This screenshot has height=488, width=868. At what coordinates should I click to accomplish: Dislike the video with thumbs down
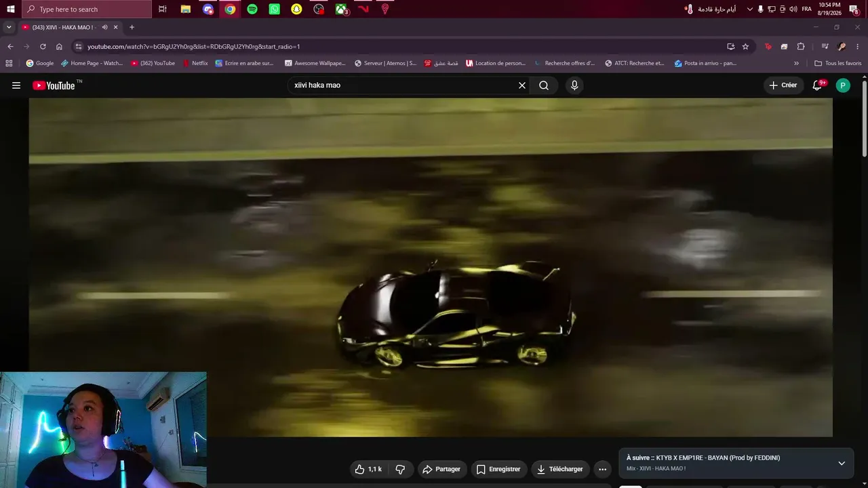pyautogui.click(x=400, y=469)
